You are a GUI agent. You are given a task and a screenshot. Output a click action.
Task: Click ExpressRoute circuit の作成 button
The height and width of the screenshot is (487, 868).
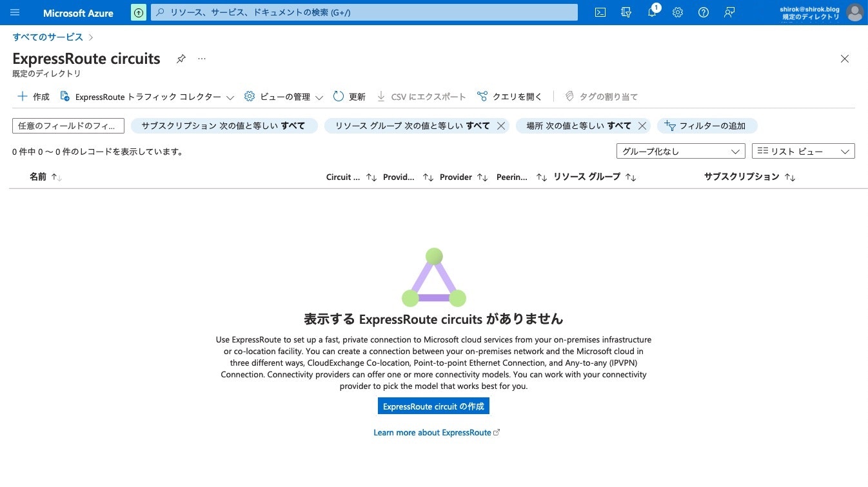[434, 406]
